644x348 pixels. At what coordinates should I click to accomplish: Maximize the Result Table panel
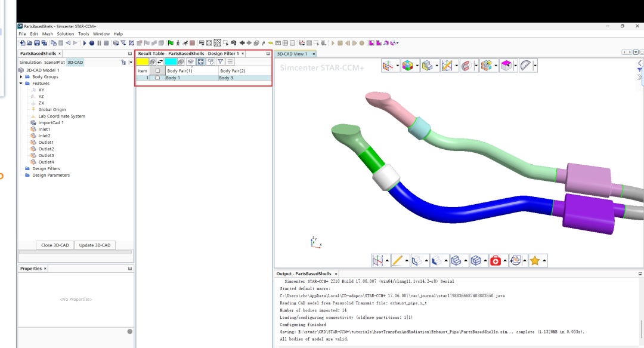coord(268,54)
